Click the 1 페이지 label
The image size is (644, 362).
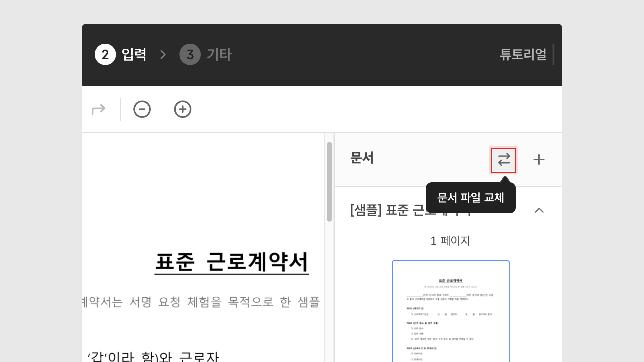450,241
